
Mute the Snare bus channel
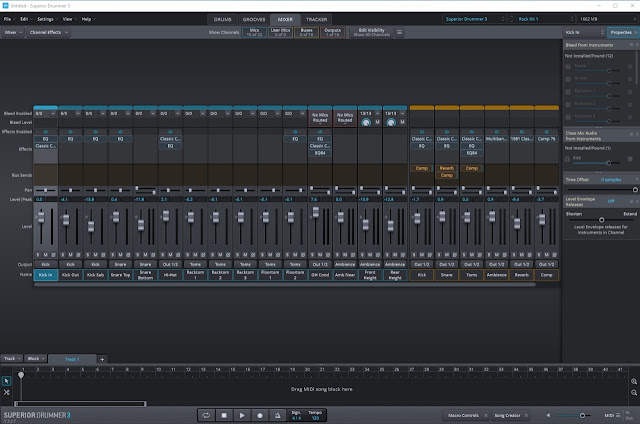point(447,255)
